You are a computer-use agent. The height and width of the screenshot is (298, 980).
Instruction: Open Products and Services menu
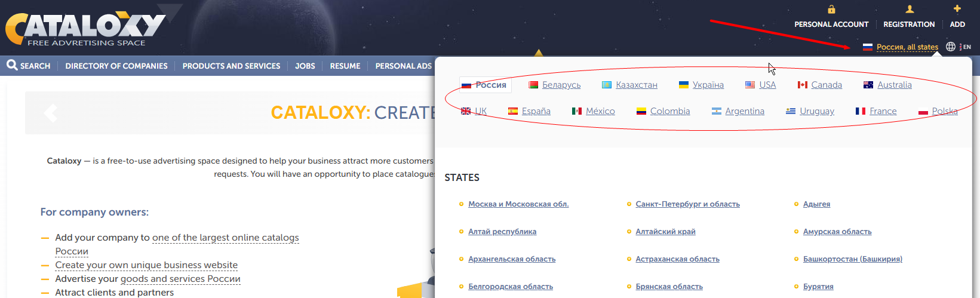pyautogui.click(x=231, y=66)
